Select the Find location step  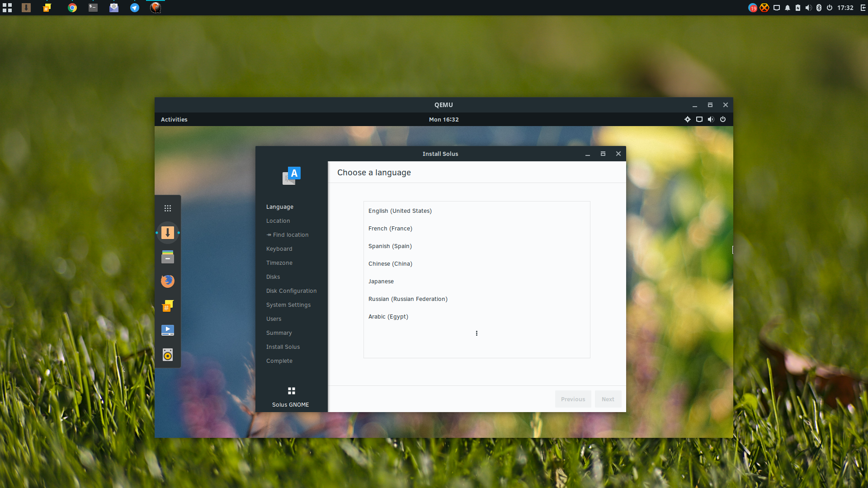click(x=288, y=235)
